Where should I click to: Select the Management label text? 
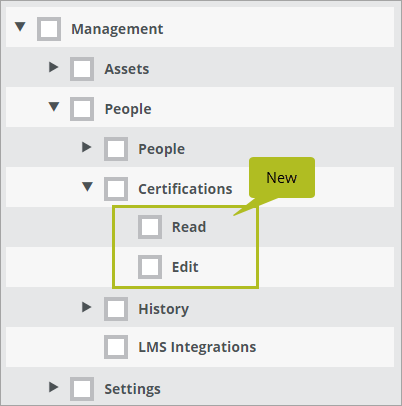pyautogui.click(x=117, y=29)
